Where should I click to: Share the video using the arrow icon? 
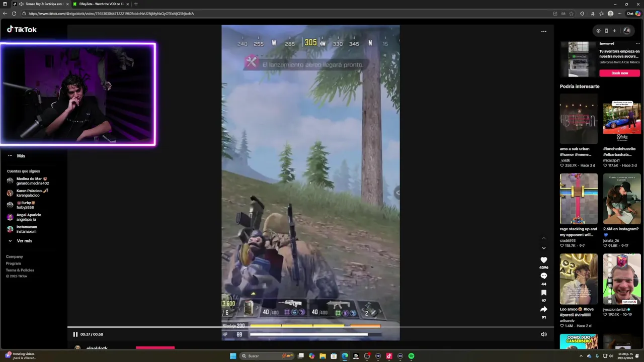pyautogui.click(x=543, y=309)
